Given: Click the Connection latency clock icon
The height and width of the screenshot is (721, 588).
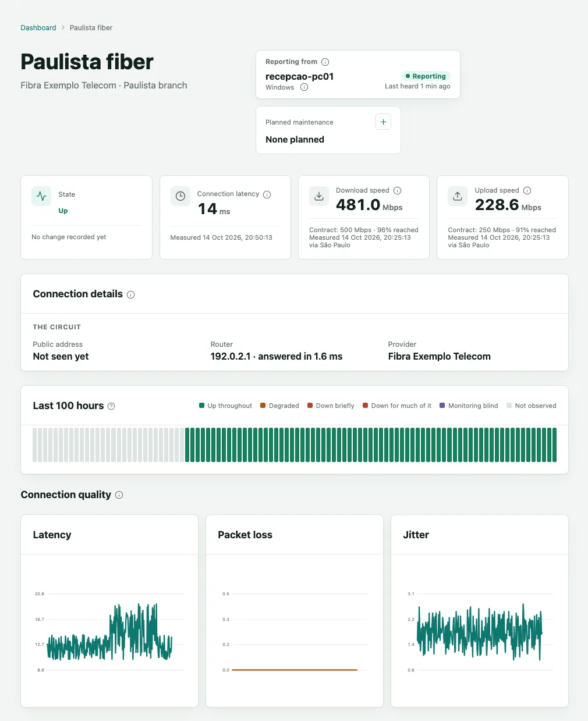Looking at the screenshot, I should click(180, 196).
